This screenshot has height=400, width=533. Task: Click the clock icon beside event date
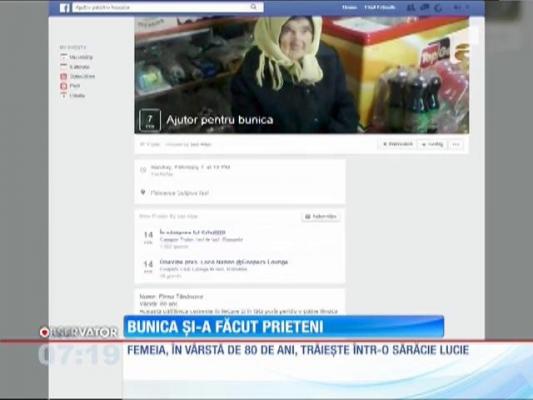[143, 170]
